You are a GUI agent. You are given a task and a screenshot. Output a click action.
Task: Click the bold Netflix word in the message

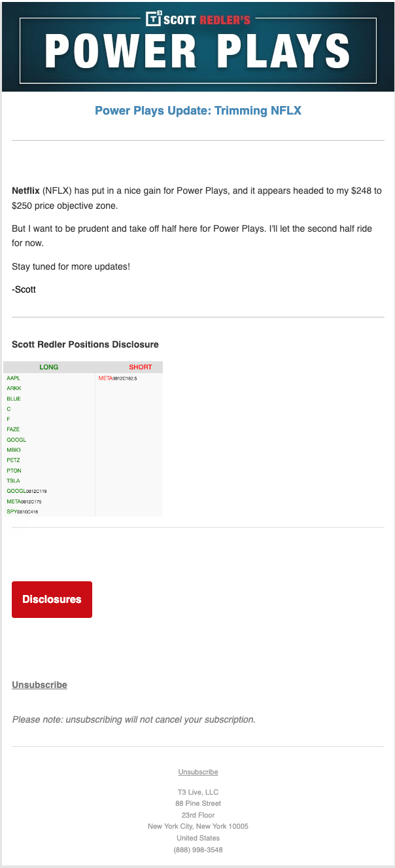click(26, 190)
